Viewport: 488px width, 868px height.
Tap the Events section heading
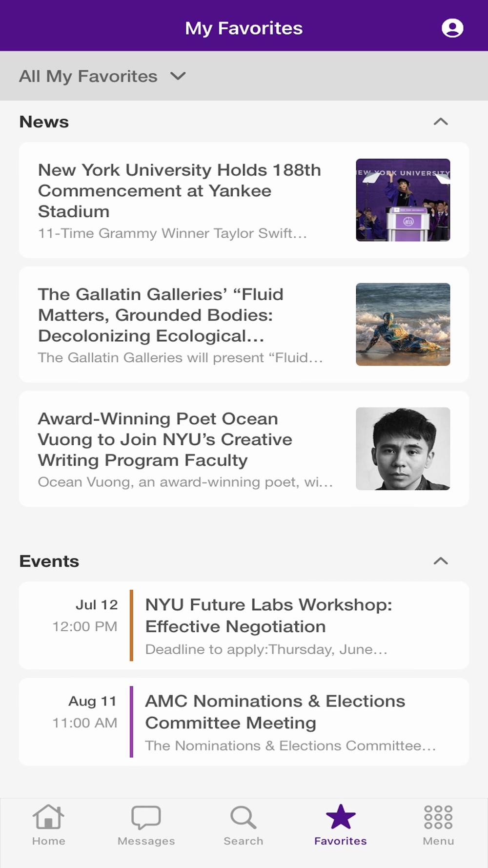(x=49, y=561)
